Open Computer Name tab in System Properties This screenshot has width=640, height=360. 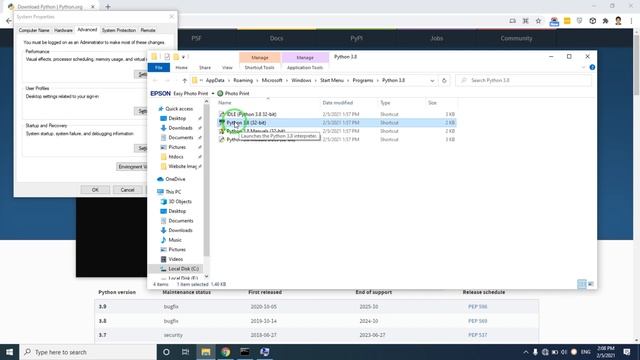click(x=34, y=30)
